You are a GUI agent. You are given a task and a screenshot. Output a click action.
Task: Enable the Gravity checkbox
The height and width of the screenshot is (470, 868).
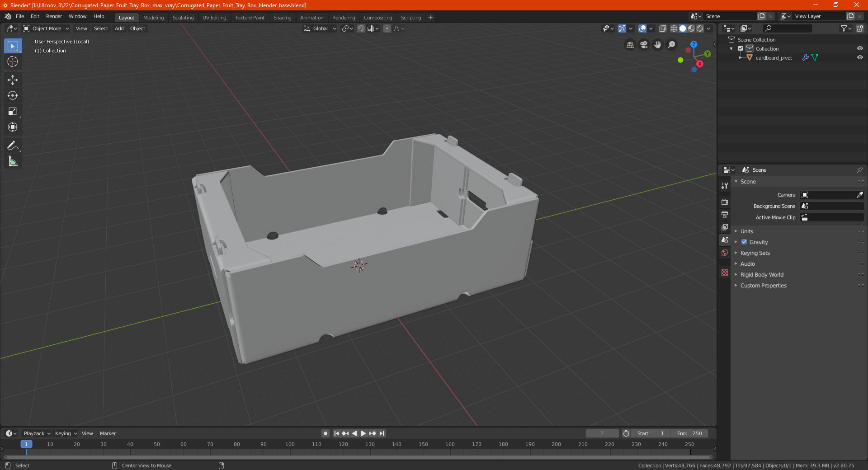[744, 242]
